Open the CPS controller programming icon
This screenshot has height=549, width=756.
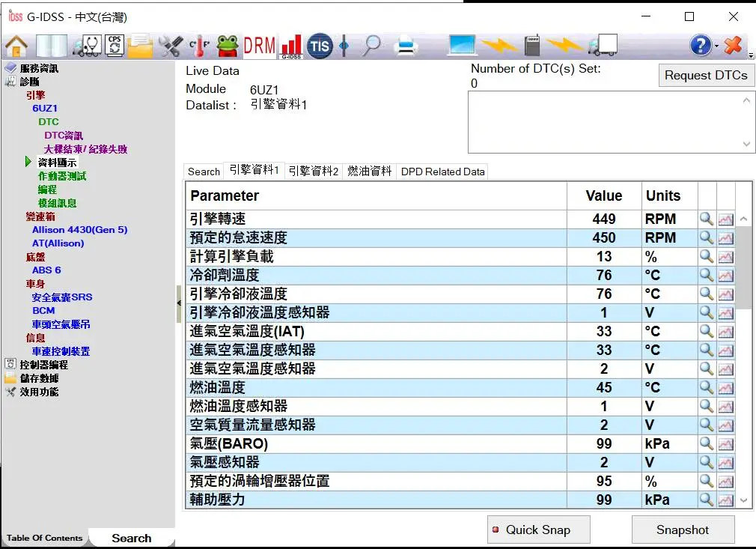pos(115,46)
